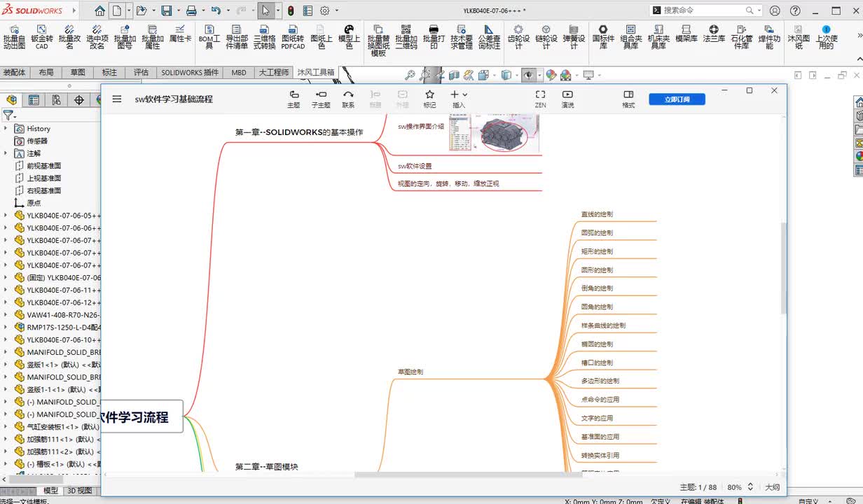Open 法兰库 library
863x504 pixels.
coord(714,34)
